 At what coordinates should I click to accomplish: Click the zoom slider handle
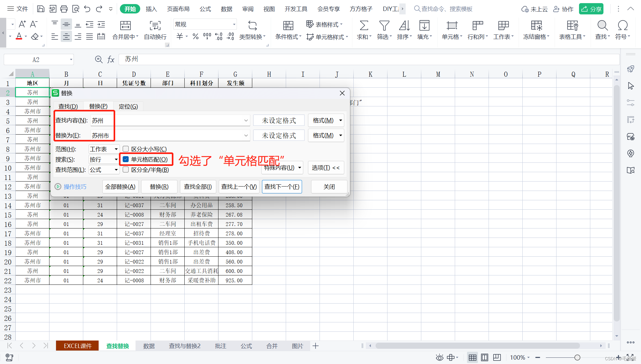point(577,357)
